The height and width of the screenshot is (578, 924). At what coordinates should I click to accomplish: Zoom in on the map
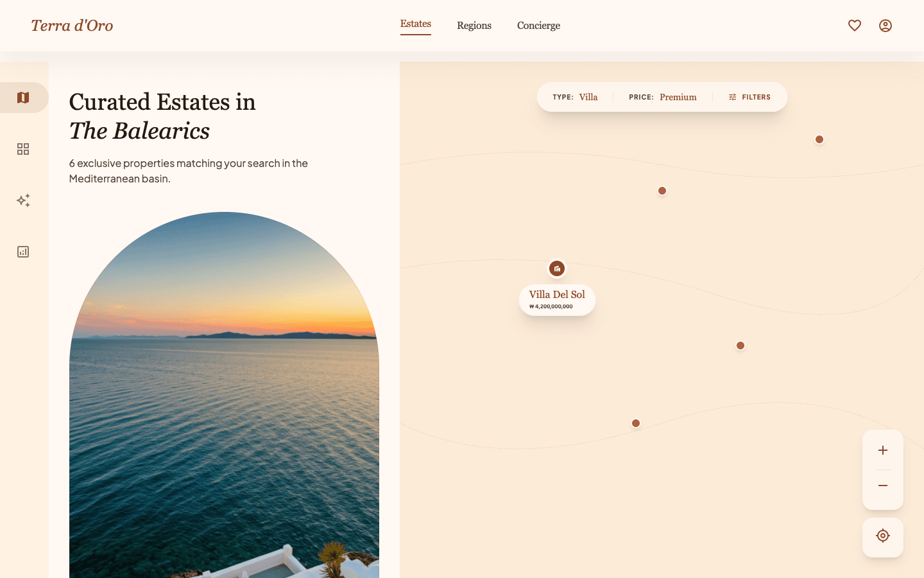pyautogui.click(x=882, y=450)
